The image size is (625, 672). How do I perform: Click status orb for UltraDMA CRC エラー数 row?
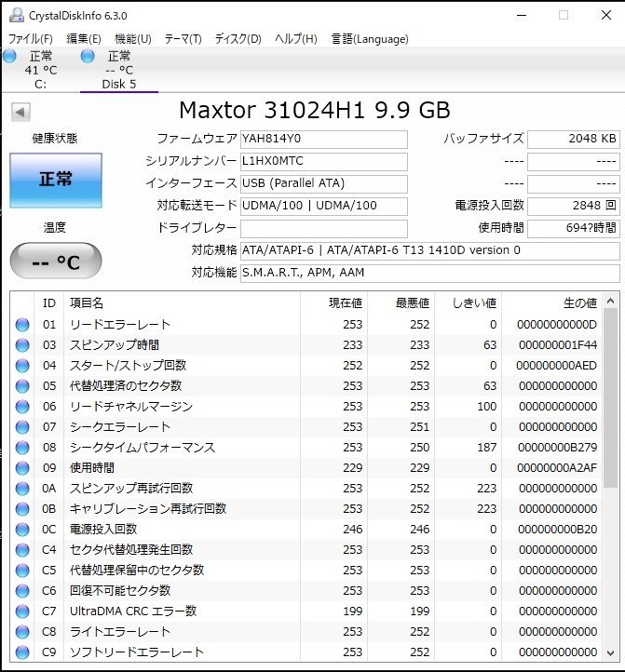click(x=22, y=612)
